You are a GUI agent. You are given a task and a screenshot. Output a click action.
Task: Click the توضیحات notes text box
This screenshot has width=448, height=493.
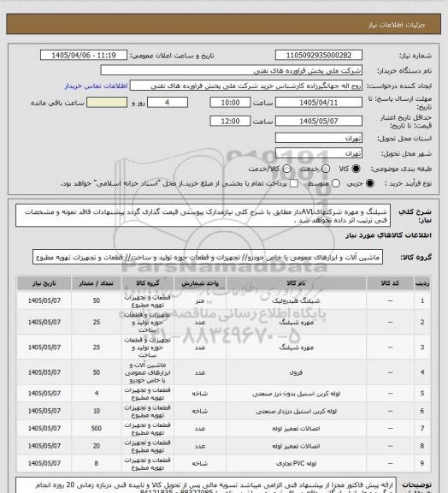(x=206, y=485)
